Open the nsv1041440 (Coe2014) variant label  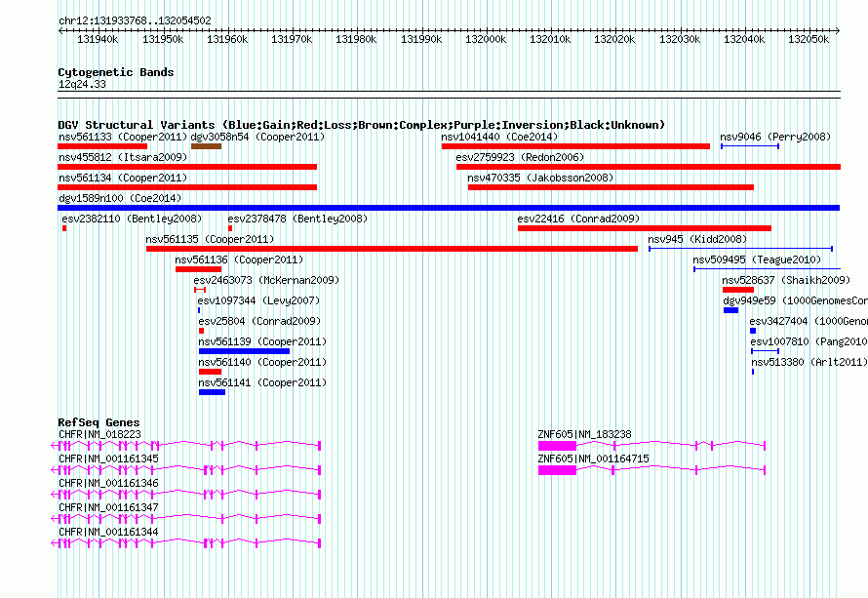coord(499,137)
